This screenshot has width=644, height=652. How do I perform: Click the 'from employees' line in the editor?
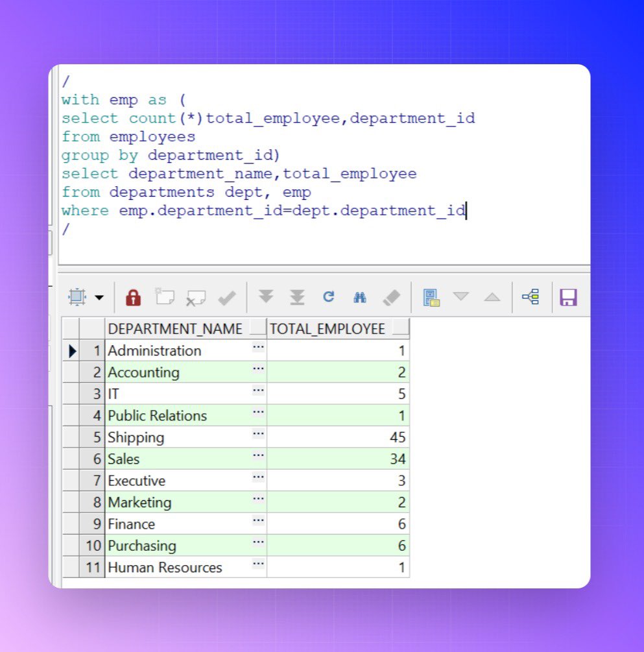(128, 137)
